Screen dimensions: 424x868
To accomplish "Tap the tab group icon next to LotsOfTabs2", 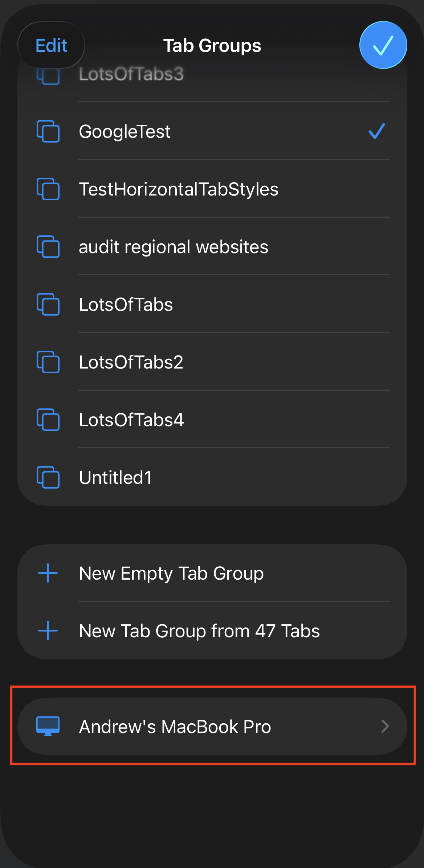I will click(x=48, y=362).
